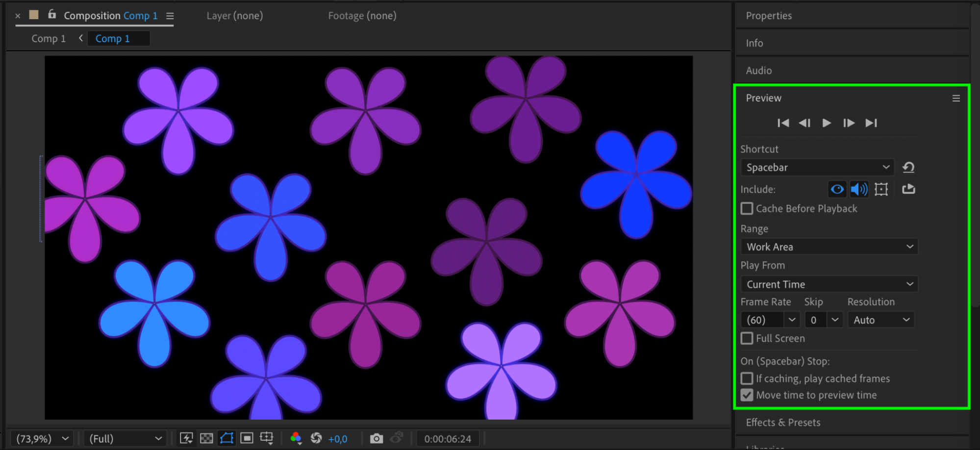Step to the next frame

[849, 123]
